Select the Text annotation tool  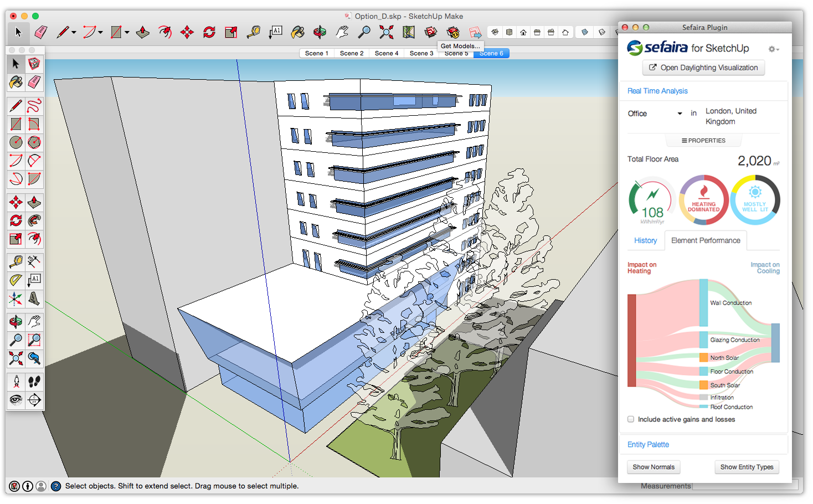click(x=34, y=280)
